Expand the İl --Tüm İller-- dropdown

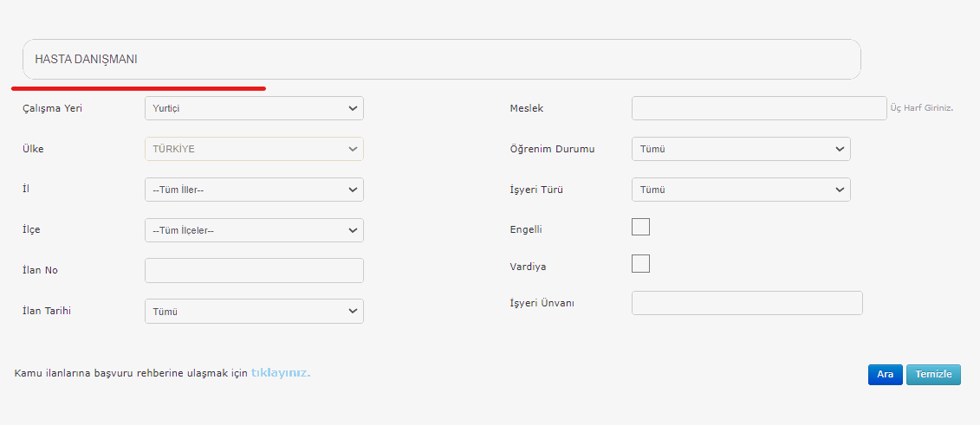coord(254,190)
